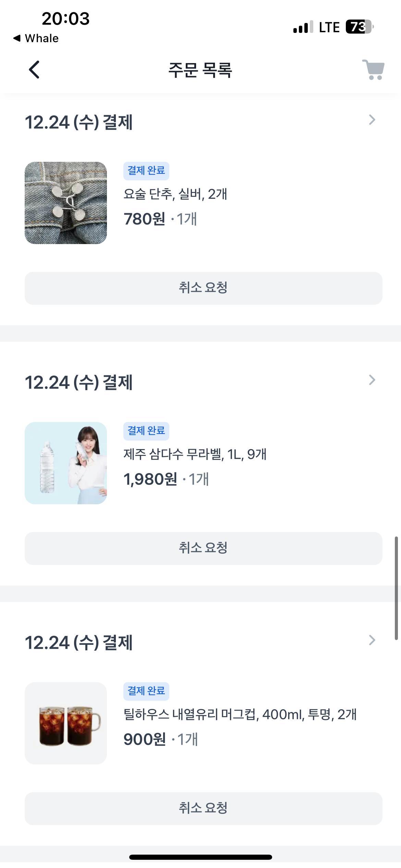
Task: Open details chevron for 제주 삼다수 order
Action: (x=372, y=380)
